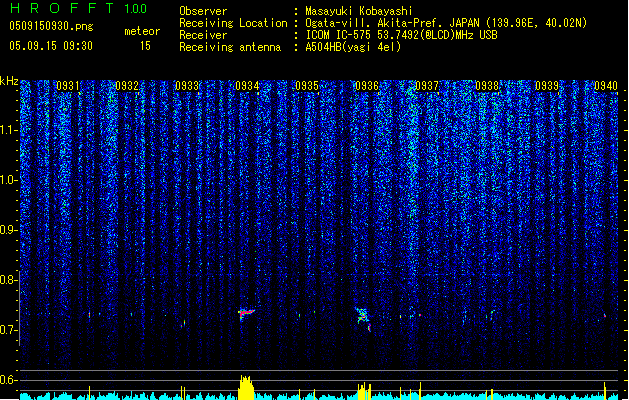Click the 0.7 frequency axis label
Screen dimensions: 629x400
9,330
